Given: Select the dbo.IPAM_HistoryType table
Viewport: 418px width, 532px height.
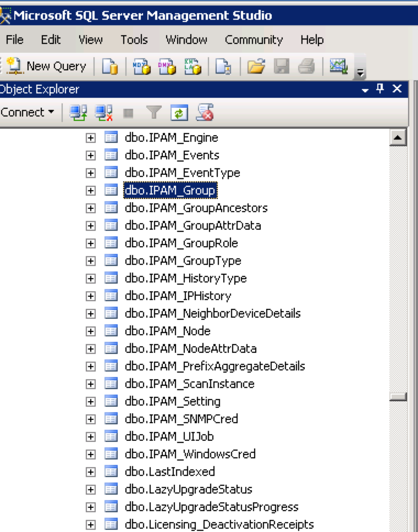Looking at the screenshot, I should point(186,279).
